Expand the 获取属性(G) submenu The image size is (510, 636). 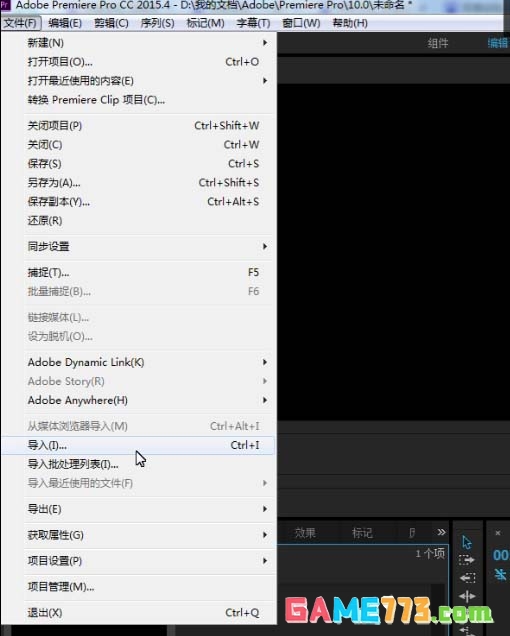click(x=138, y=535)
